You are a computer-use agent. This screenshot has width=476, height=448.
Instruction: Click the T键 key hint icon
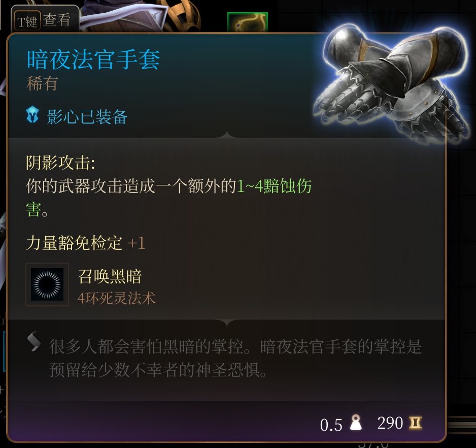[x=27, y=21]
